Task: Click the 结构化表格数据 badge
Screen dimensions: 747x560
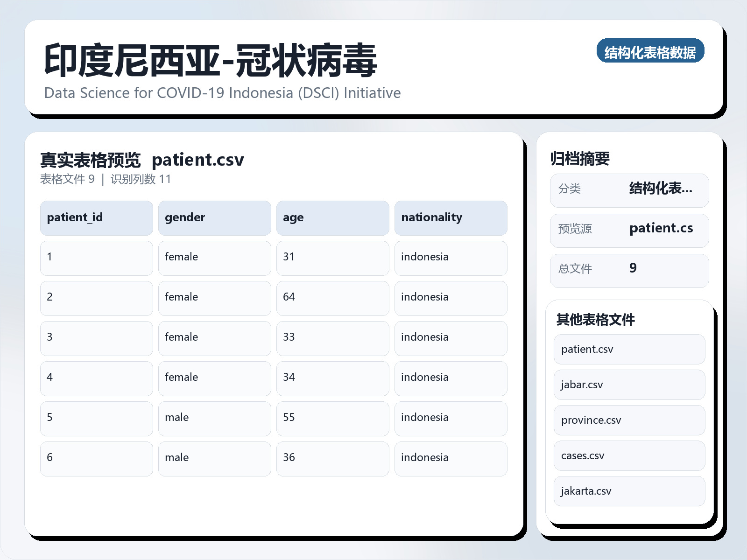Action: [650, 51]
